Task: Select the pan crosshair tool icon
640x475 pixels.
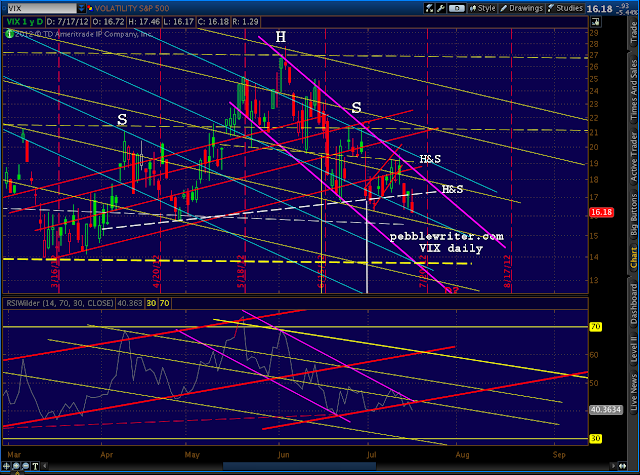Action: [x=6, y=466]
